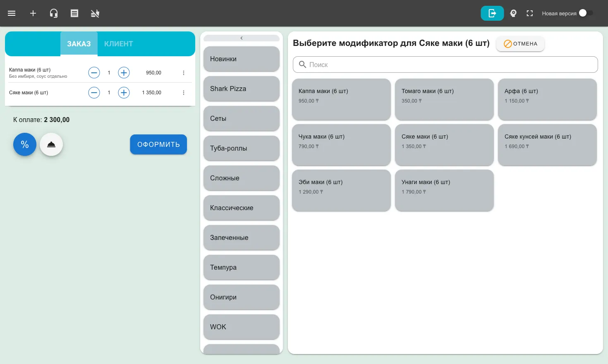The height and width of the screenshot is (364, 608).
Task: Click the teal logout exit button
Action: click(492, 13)
